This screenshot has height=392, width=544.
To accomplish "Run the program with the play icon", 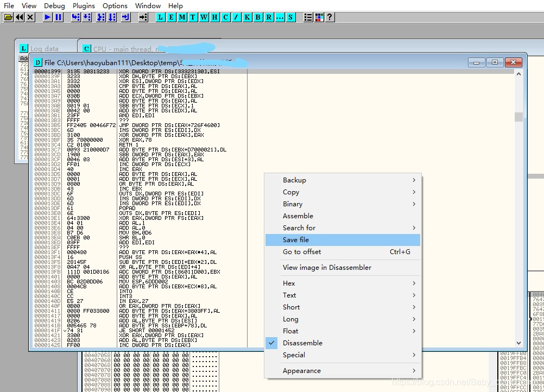I will (48, 17).
